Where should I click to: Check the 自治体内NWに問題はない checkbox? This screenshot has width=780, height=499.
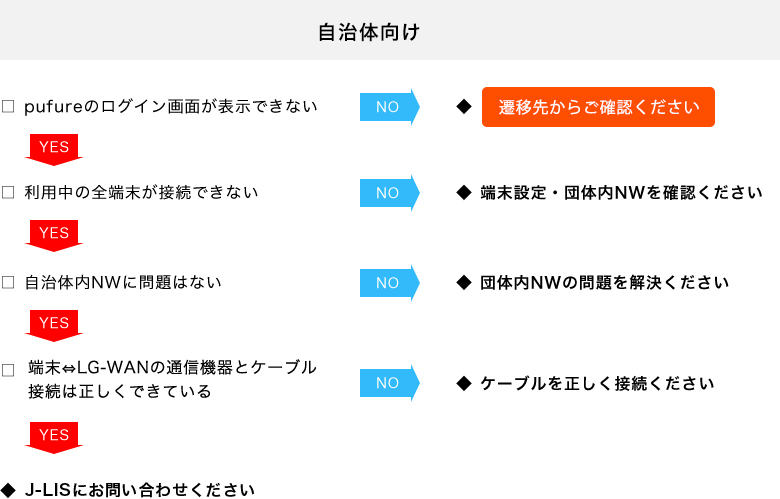point(8,283)
